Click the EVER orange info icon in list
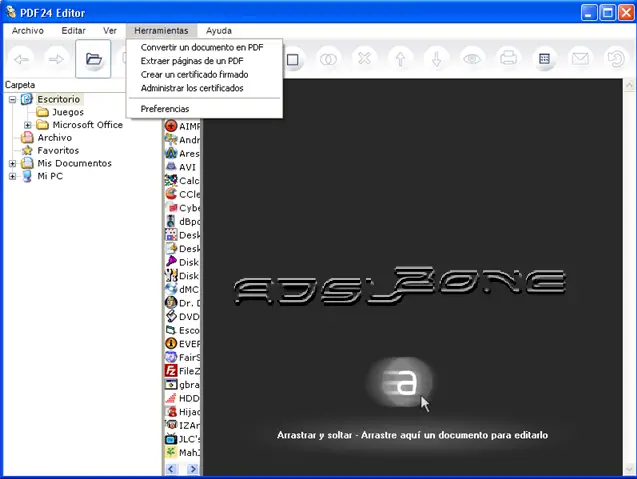Screen dimensions: 637x479 pyautogui.click(x=171, y=344)
